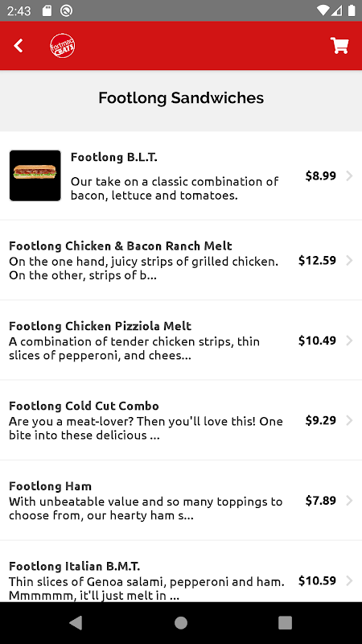Tap the do-not-disturb status bar icon

pos(66,10)
